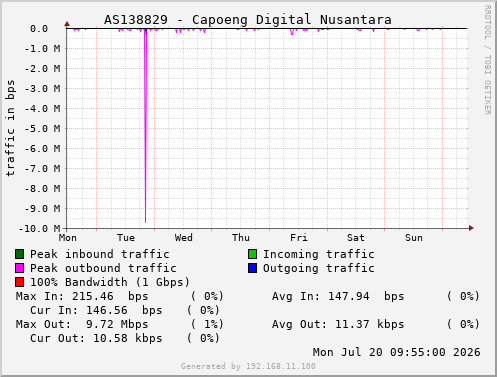
Task: Click the magenta Peak outbound traffic swatch
Action: click(x=20, y=268)
